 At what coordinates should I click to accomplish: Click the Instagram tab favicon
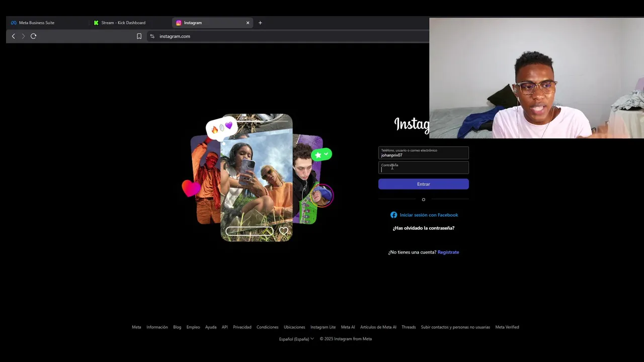pyautogui.click(x=179, y=23)
